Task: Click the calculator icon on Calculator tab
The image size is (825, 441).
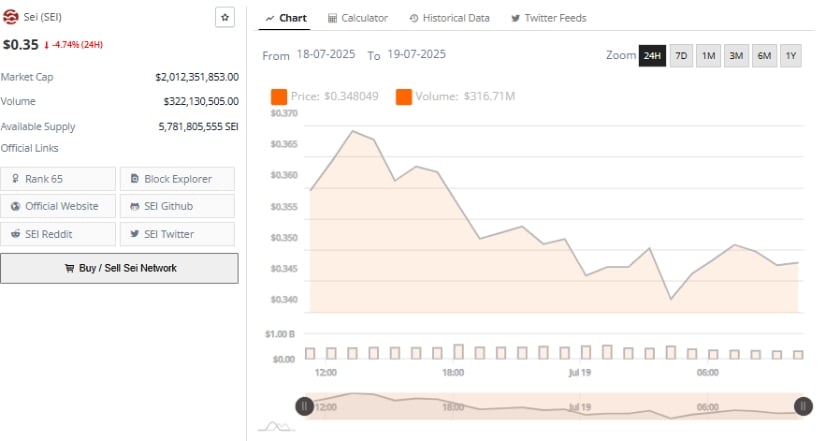Action: point(332,18)
